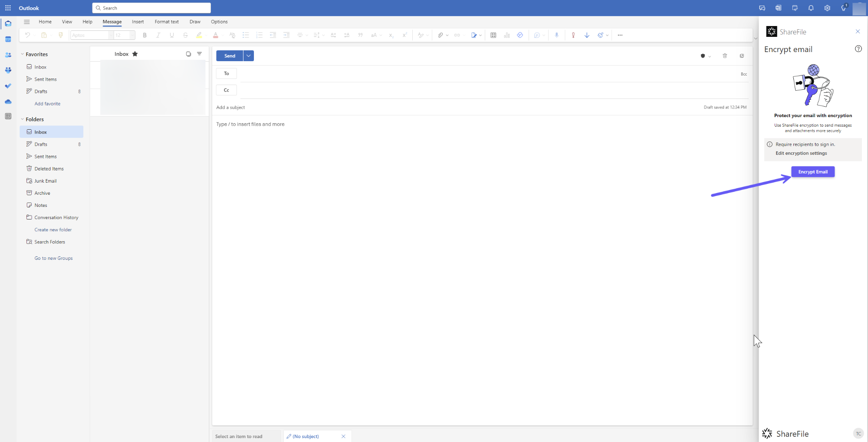Open the highlight color picker arrow

206,35
